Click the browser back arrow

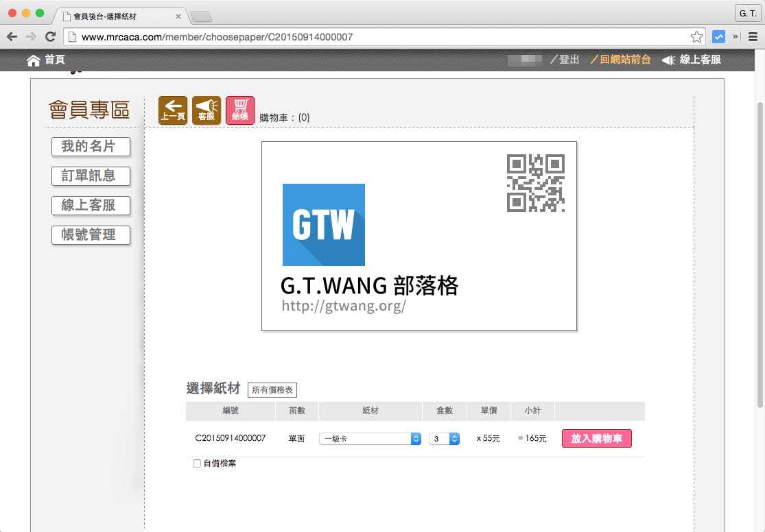12,37
